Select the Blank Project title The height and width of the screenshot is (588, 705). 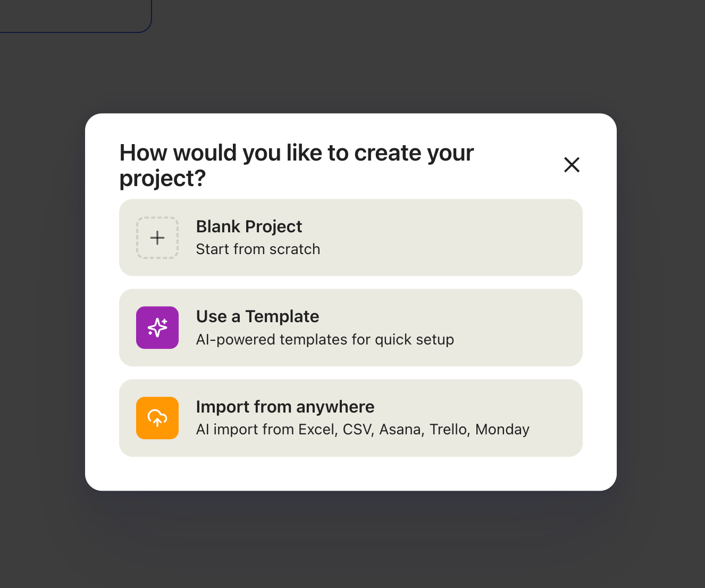pos(249,226)
